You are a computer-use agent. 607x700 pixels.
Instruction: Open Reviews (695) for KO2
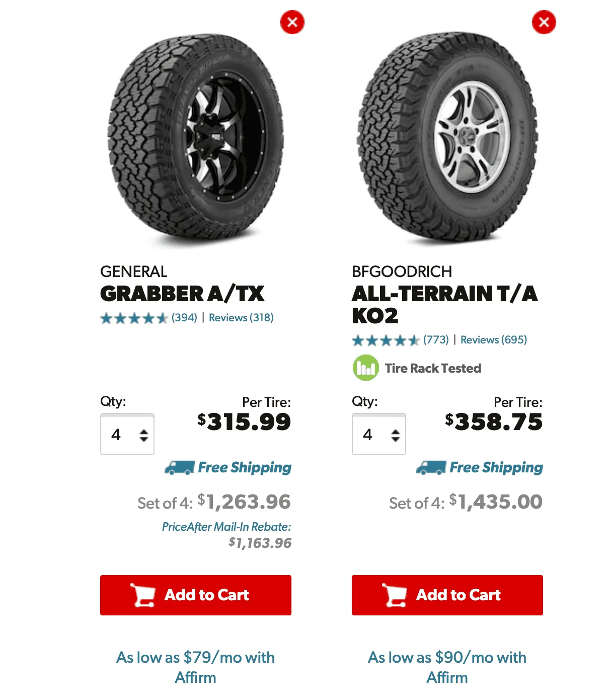pos(494,340)
